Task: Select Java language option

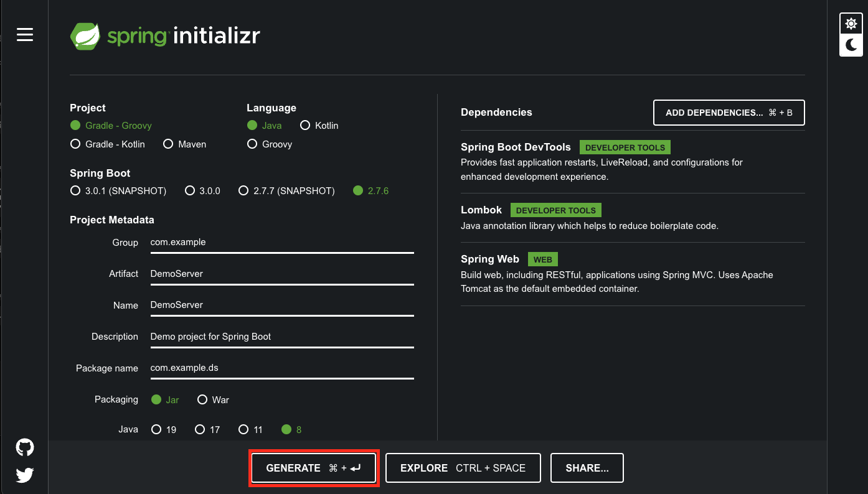Action: click(x=265, y=126)
